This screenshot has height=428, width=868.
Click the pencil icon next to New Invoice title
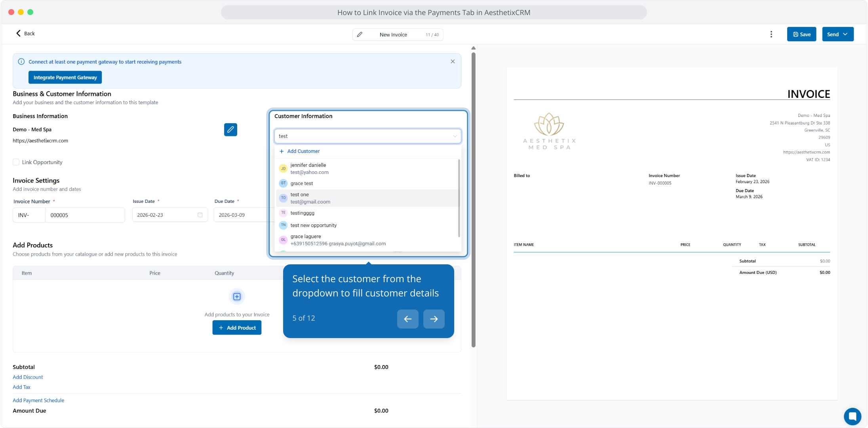[360, 34]
